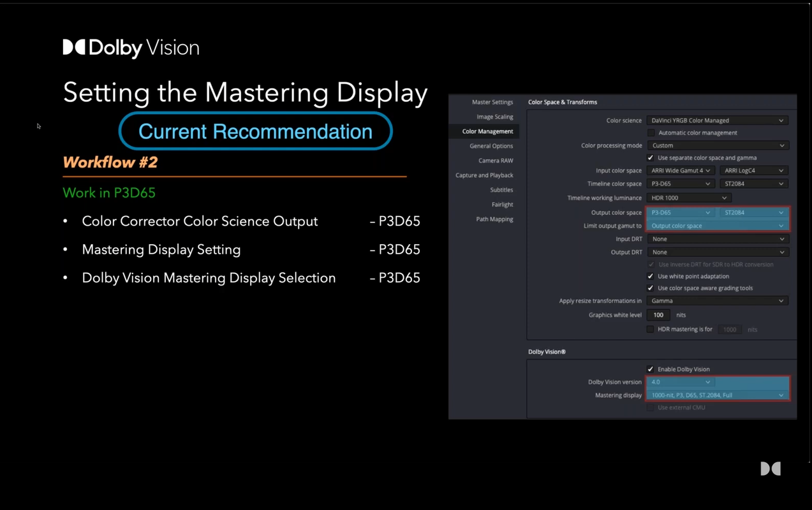Open Timeline working luminance HDR 1000 dropdown
The image size is (812, 510).
tap(688, 198)
